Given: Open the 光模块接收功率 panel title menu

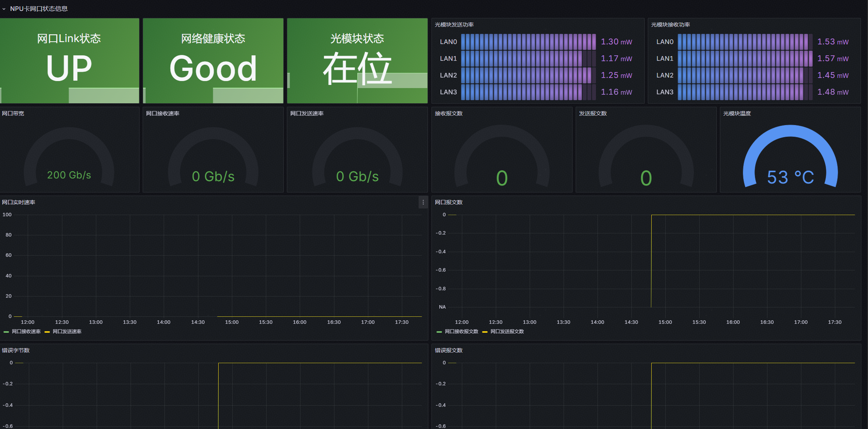Looking at the screenshot, I should (670, 25).
